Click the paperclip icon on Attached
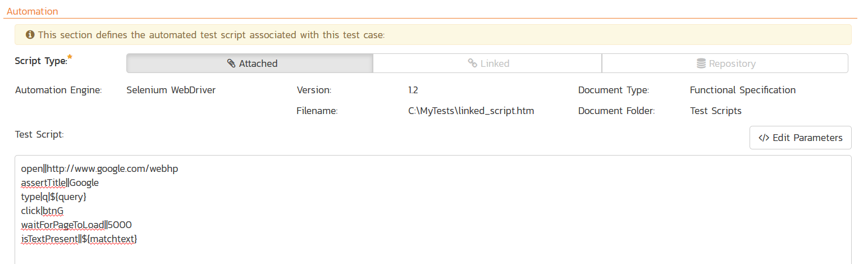The image size is (868, 264). pos(231,64)
